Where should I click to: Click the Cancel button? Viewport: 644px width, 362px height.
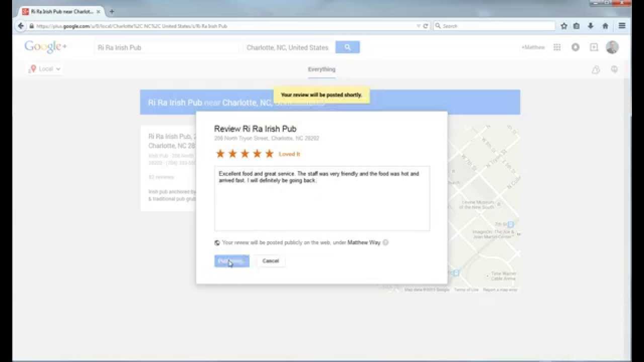coord(271,261)
